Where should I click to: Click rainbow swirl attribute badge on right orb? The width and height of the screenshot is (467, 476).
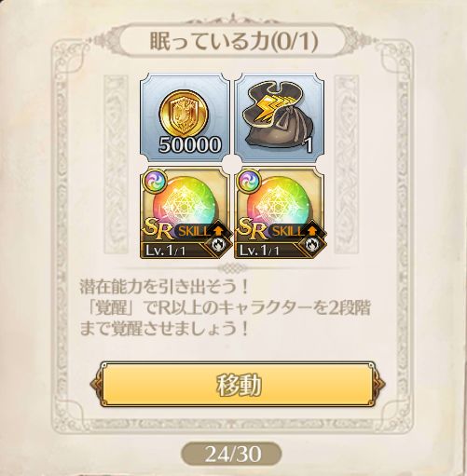click(249, 180)
